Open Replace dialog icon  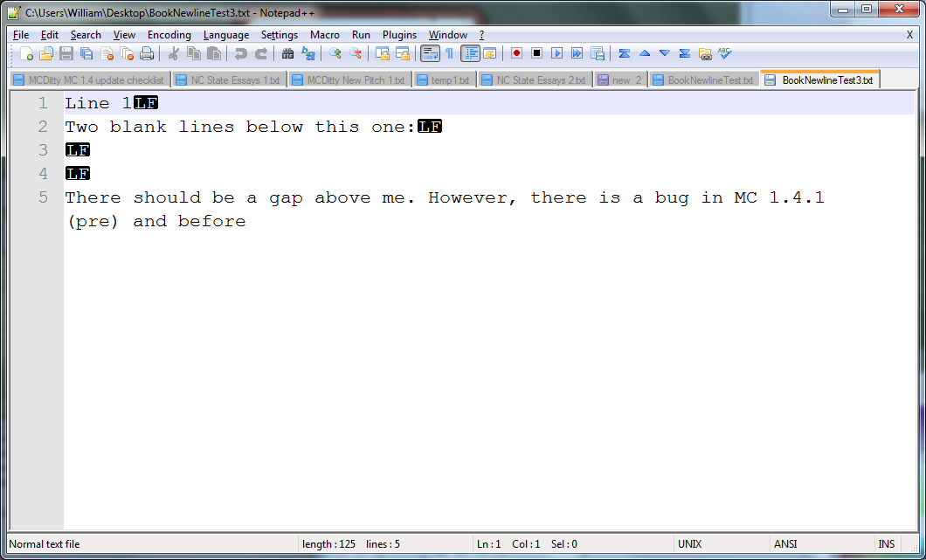pos(308,54)
